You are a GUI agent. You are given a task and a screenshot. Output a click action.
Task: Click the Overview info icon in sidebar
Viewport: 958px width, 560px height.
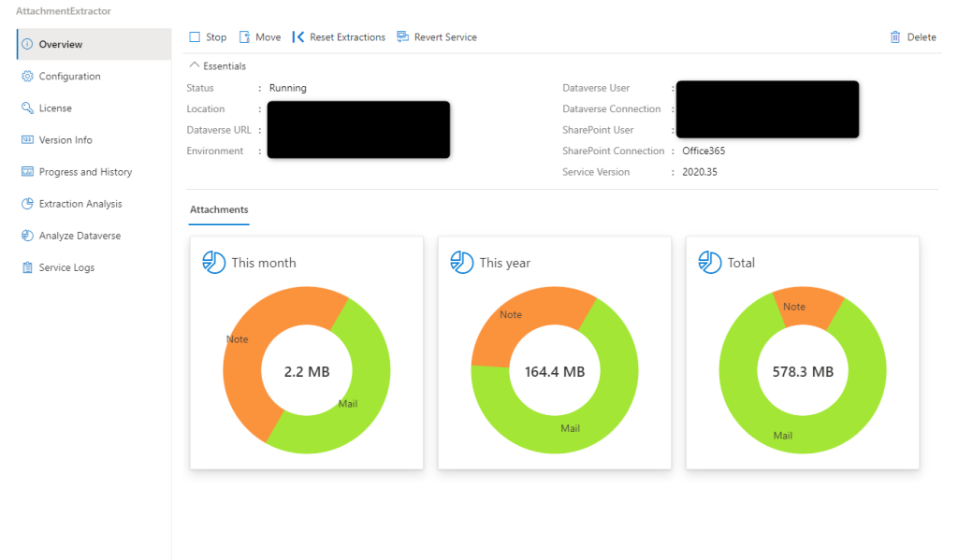(27, 44)
